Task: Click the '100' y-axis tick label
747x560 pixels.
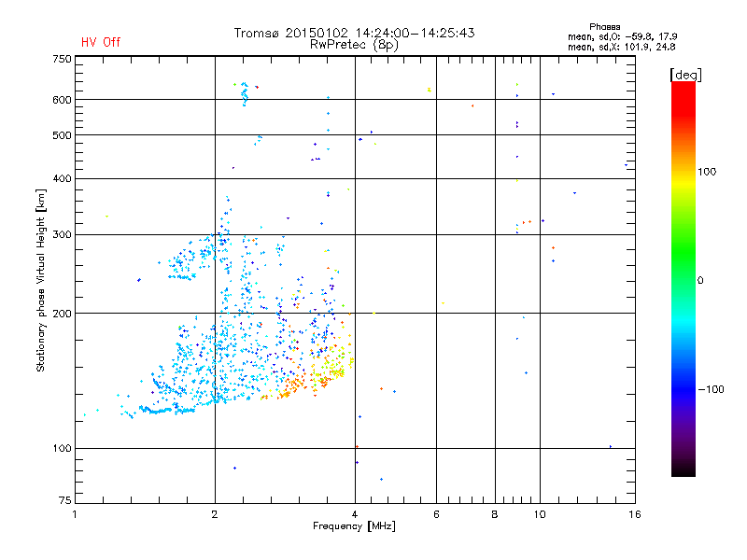Action: (x=62, y=449)
